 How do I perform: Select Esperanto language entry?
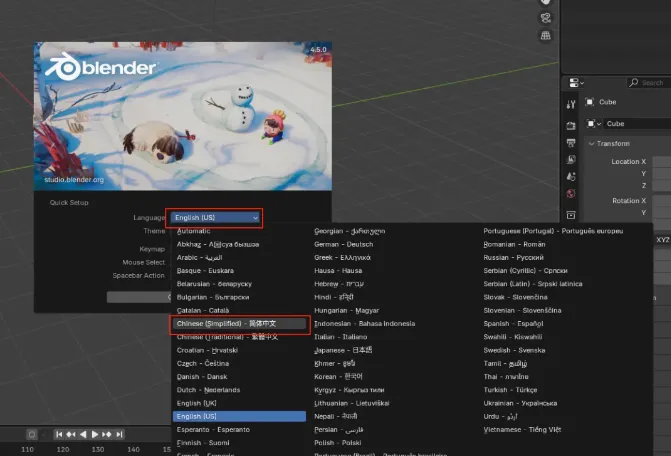pyautogui.click(x=239, y=429)
